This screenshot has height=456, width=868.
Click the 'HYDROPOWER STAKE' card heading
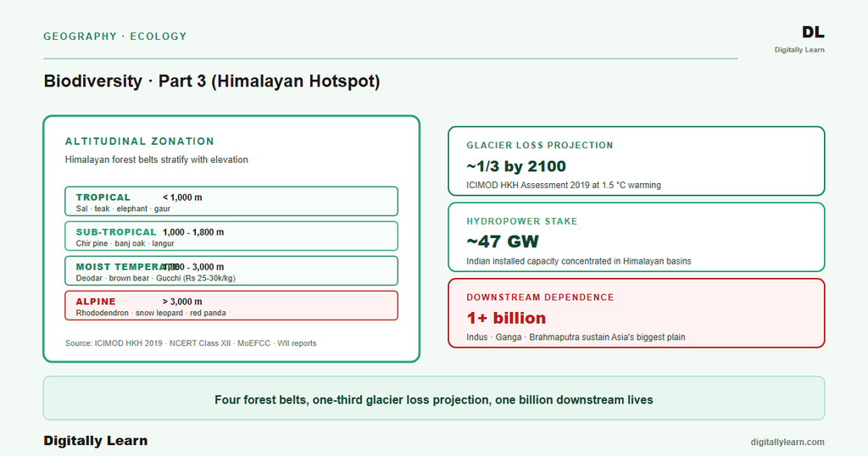pyautogui.click(x=522, y=221)
